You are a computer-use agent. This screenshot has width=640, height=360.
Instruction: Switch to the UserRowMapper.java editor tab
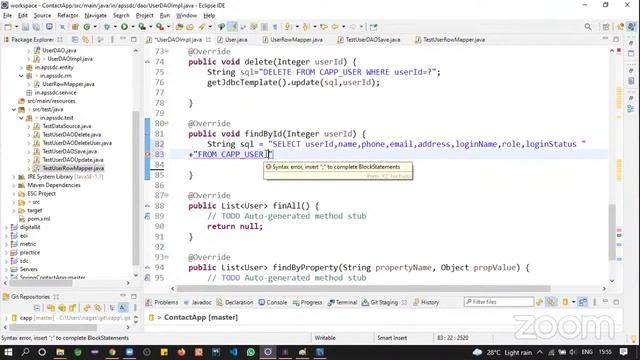point(293,40)
